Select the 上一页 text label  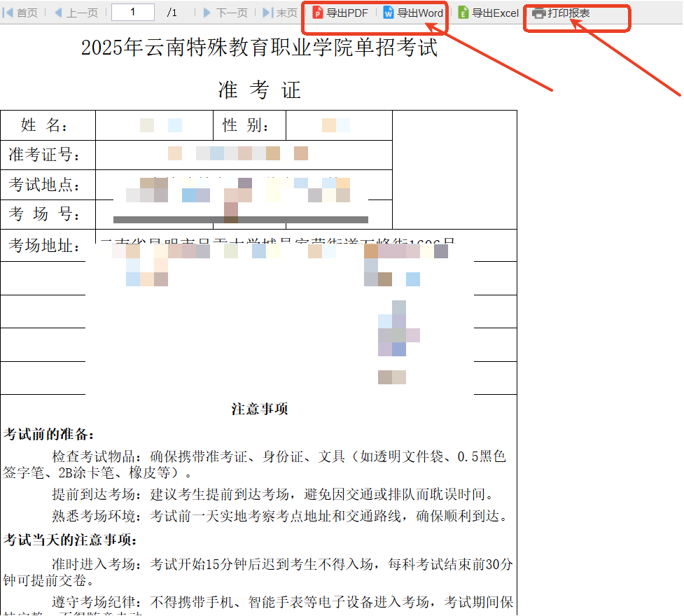pos(83,13)
